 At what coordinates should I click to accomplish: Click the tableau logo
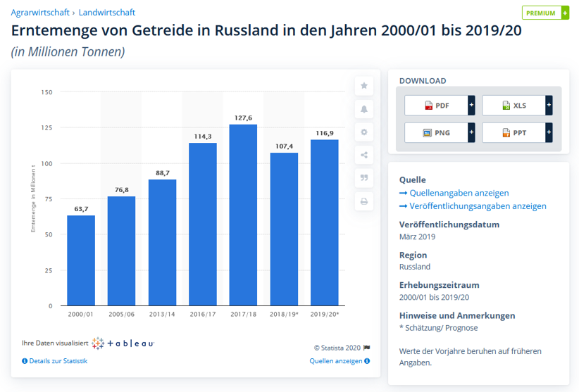click(123, 343)
